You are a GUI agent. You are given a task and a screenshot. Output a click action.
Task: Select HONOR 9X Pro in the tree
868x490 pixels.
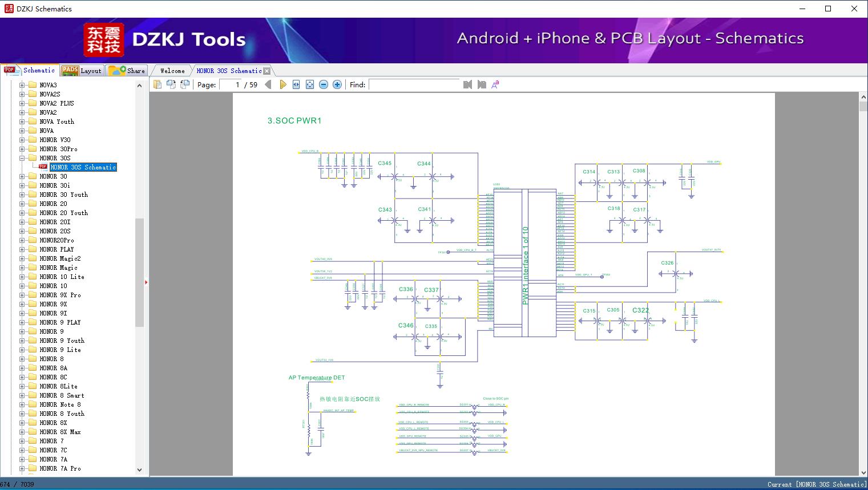click(60, 295)
